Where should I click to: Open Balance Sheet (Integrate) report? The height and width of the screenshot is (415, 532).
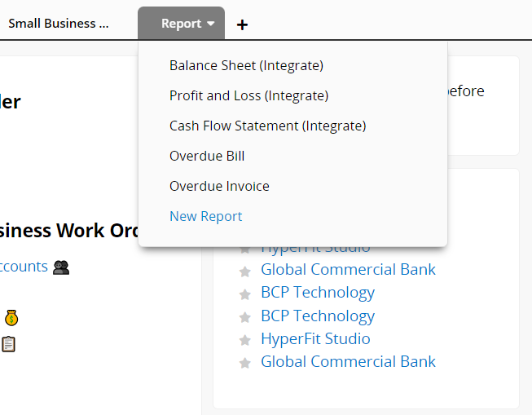[x=246, y=65]
